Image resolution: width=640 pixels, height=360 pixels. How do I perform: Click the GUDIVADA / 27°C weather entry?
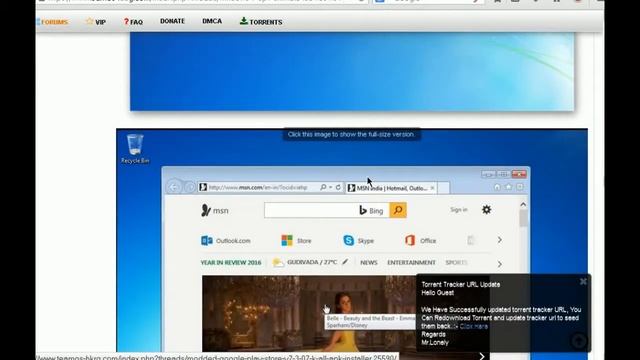(305, 262)
